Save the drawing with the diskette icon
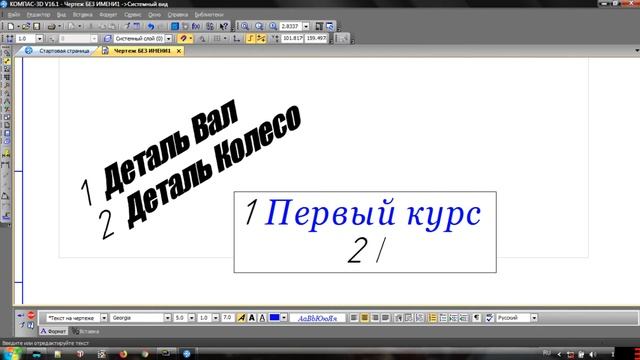Screen dimensions: 640x360 36,27
